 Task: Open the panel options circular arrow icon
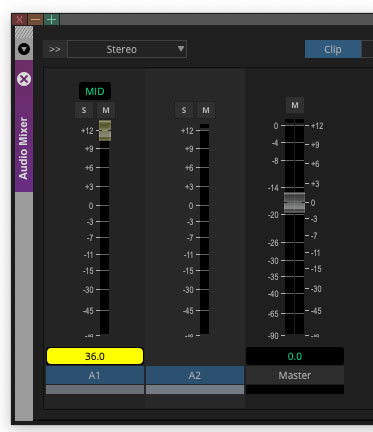[24, 49]
